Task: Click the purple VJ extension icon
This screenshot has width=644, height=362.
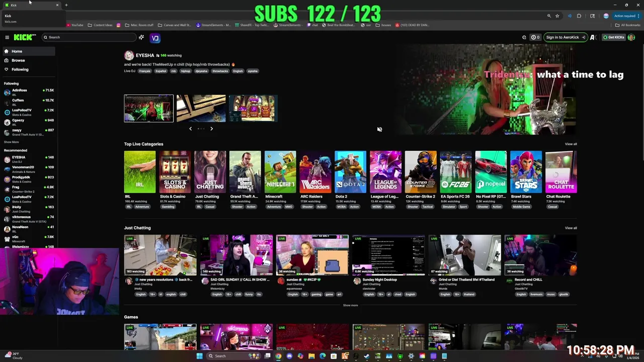Action: (155, 38)
